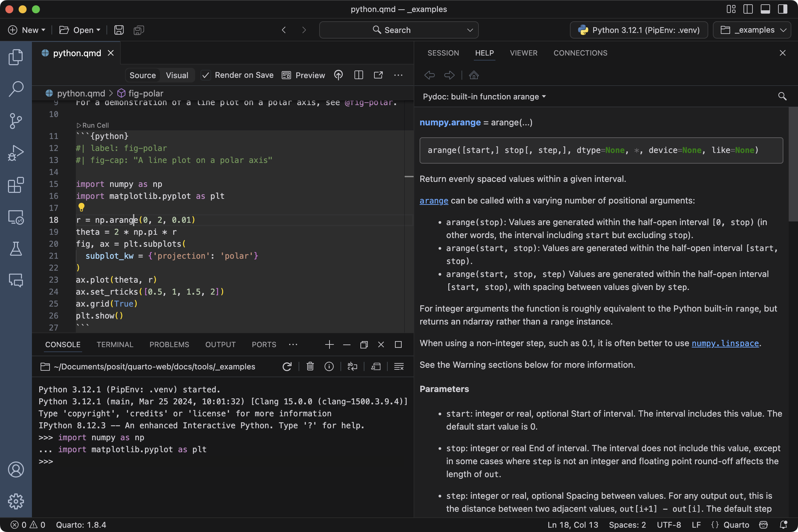Run Cell above the Python chunk
Image resolution: width=798 pixels, height=532 pixels.
[x=93, y=125]
